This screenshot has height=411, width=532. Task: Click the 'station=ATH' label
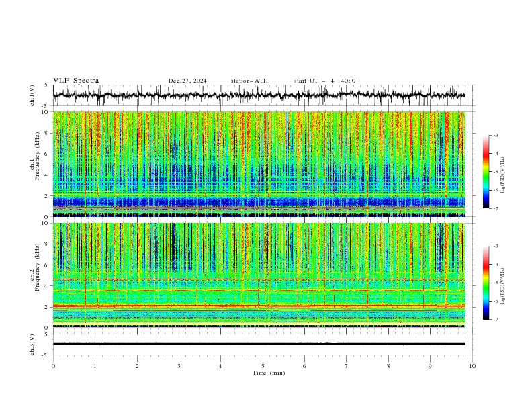point(249,81)
